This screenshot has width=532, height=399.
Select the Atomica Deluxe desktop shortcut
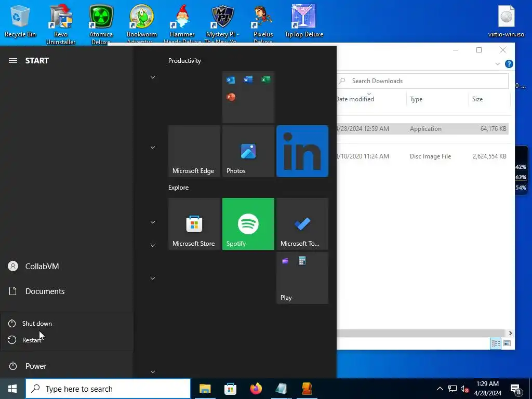101,24
